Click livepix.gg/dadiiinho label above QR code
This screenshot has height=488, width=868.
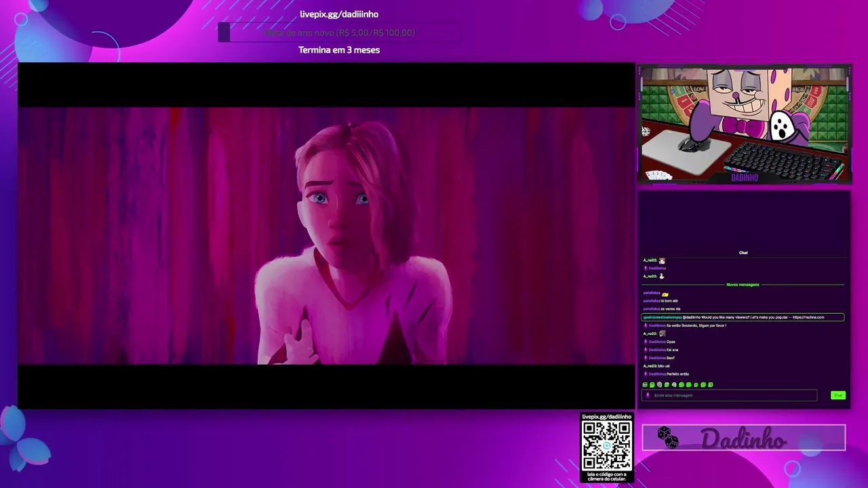pos(606,417)
